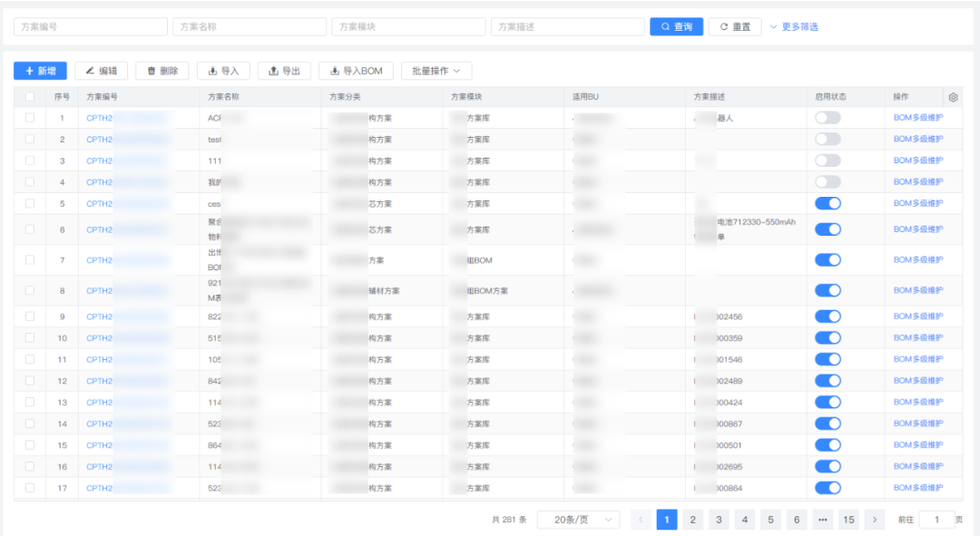980x536 pixels.
Task: Click the 新增 add button
Action: pyautogui.click(x=40, y=71)
